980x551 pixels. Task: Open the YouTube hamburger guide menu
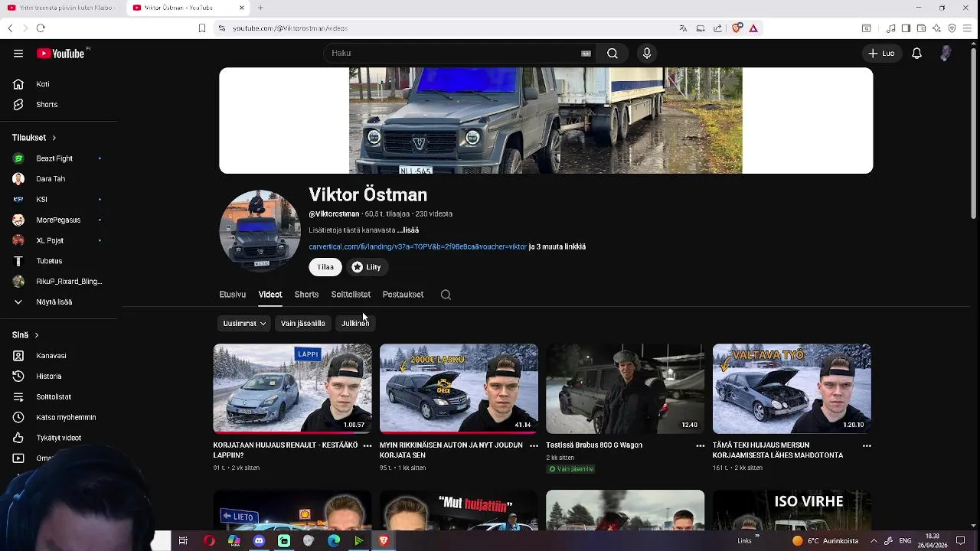(x=18, y=54)
